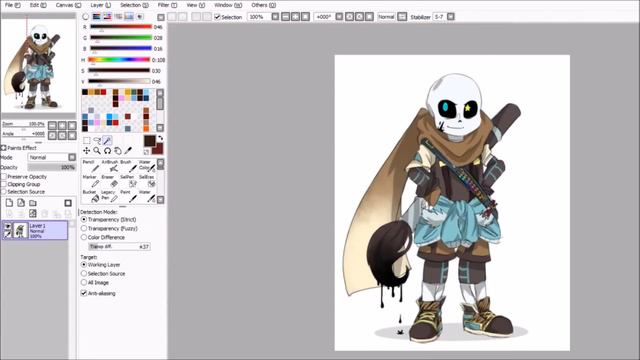640x360 pixels.
Task: Open the Edit menu
Action: 38,5
